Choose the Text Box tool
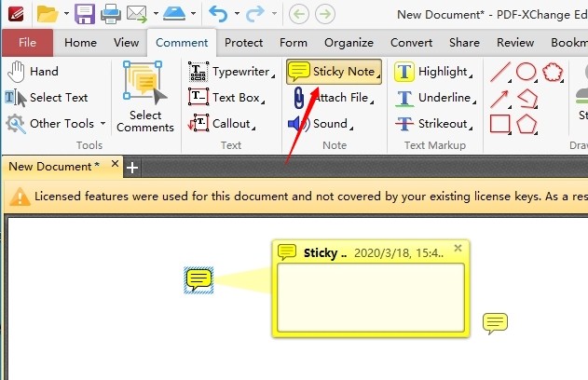Viewport: 588px width, 380px height. click(x=226, y=98)
